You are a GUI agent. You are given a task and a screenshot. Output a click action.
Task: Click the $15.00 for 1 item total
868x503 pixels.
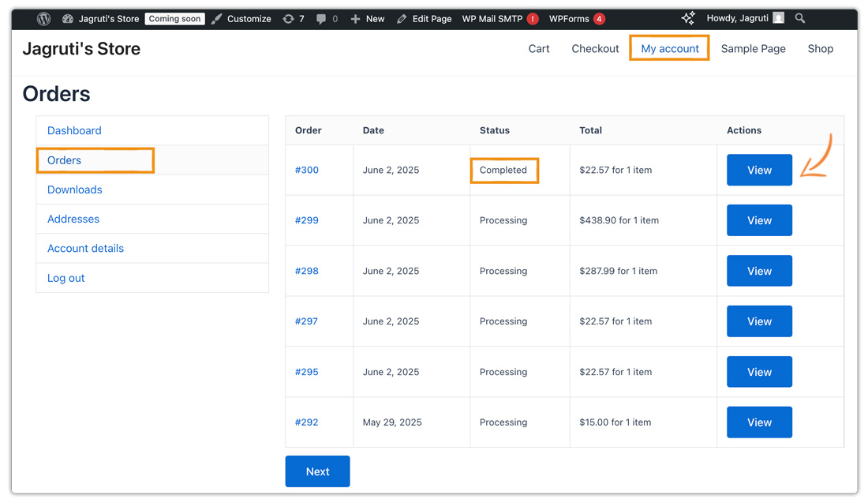[615, 422]
